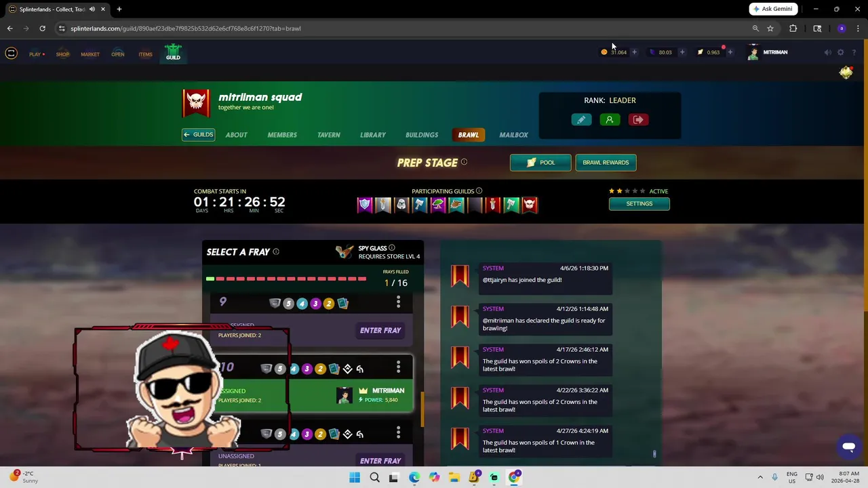Click the browser address bar URL
The height and width of the screenshot is (488, 868).
(186, 28)
